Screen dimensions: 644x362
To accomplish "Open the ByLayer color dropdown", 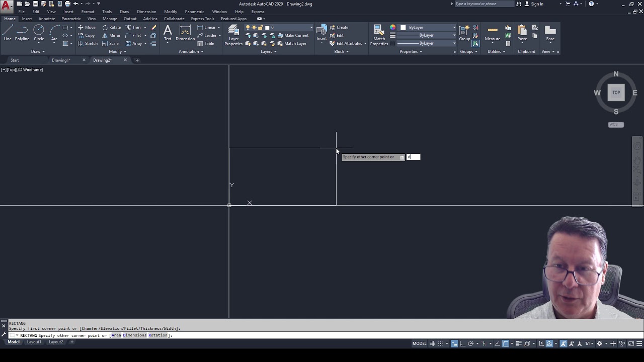I will click(x=454, y=28).
